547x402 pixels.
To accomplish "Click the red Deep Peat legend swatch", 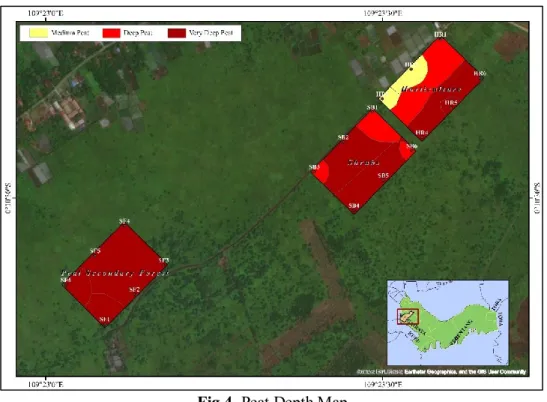I will 111,33.
